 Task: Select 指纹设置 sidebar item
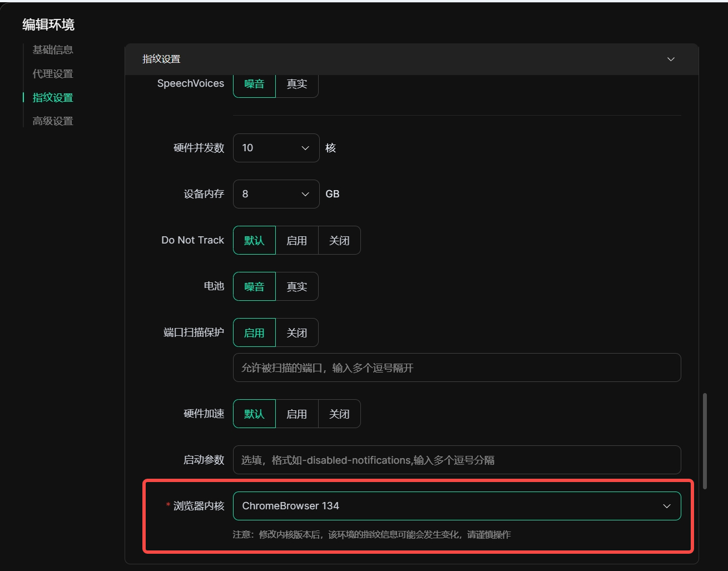click(53, 97)
